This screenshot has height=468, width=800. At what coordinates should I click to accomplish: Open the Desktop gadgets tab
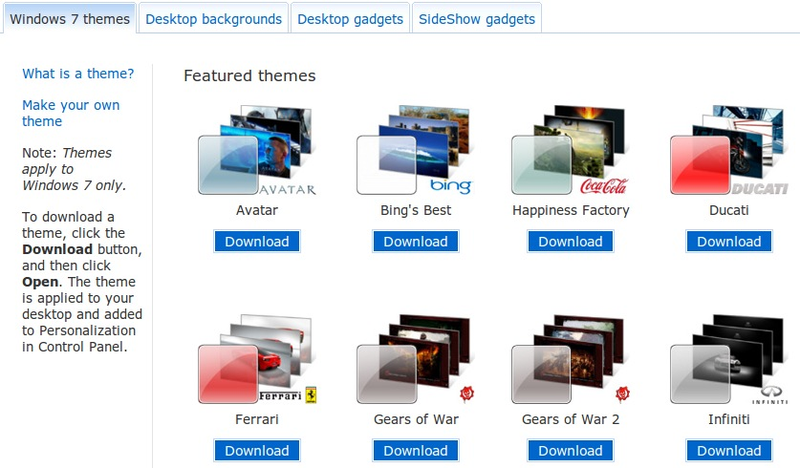350,19
